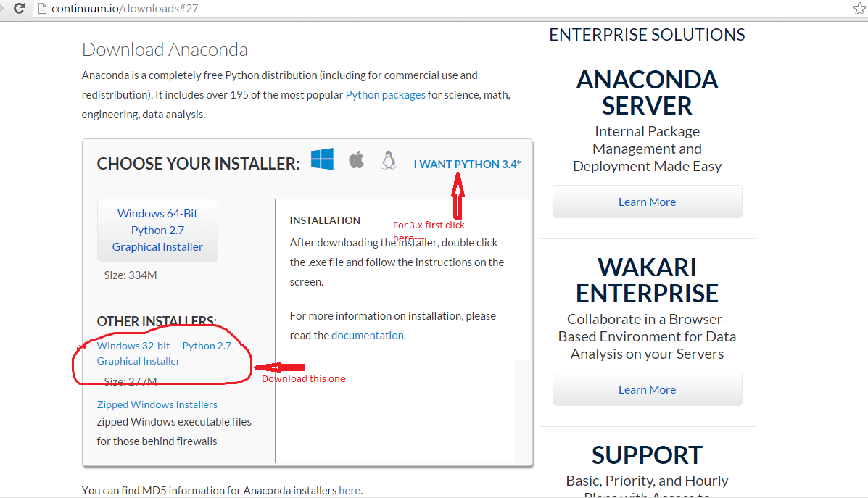The image size is (868, 498).
Task: Click the 'Size: 334M' text
Action: pos(131,275)
